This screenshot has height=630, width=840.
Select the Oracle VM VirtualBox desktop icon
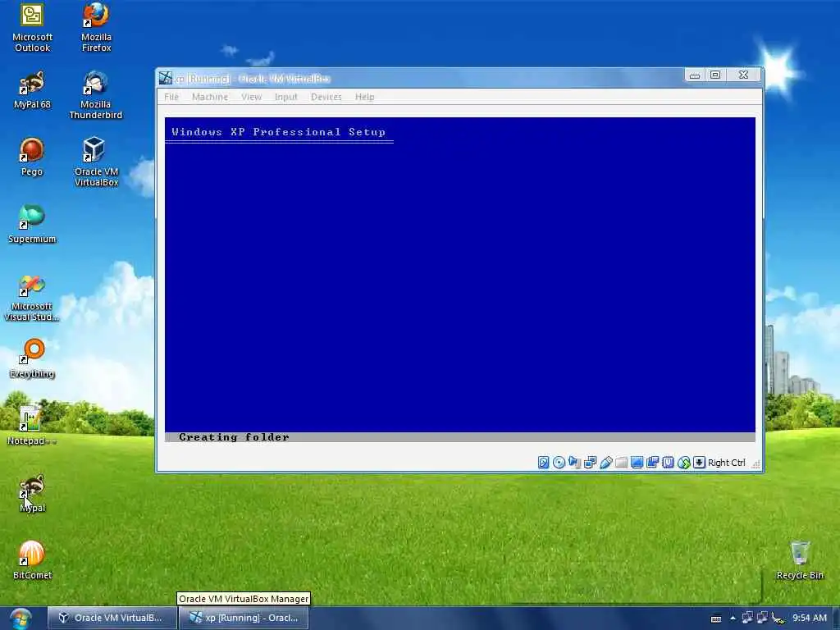point(96,162)
